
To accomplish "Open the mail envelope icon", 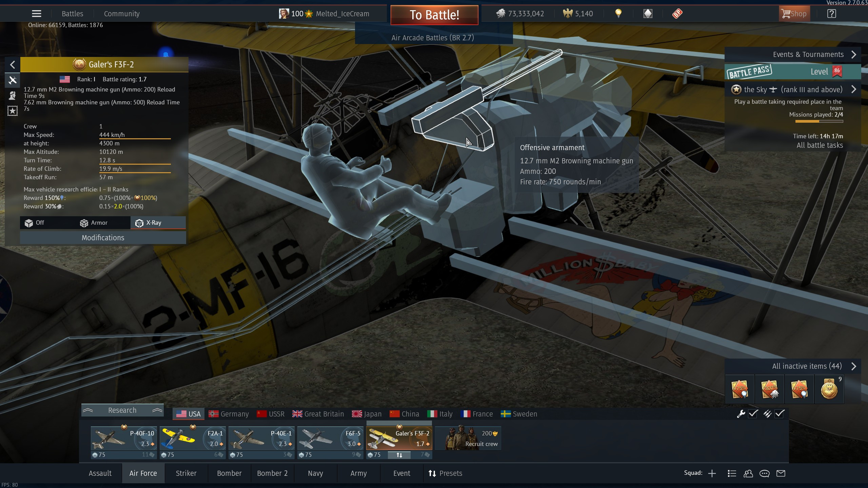I will tap(781, 473).
